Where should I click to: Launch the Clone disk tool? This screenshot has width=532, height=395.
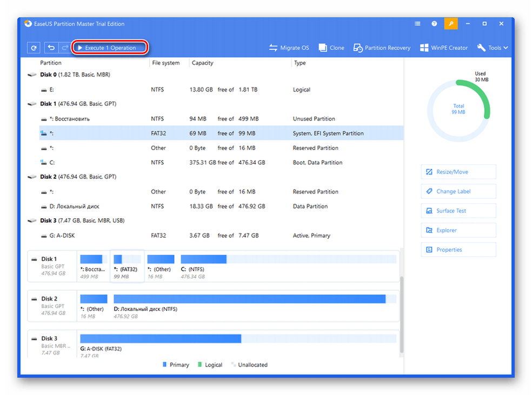pyautogui.click(x=331, y=48)
